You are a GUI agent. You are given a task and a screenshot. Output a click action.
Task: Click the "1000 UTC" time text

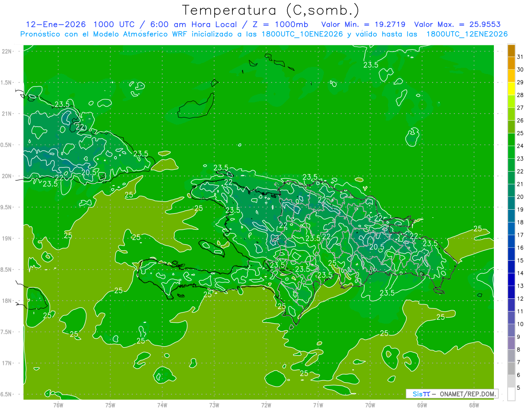[x=113, y=24]
